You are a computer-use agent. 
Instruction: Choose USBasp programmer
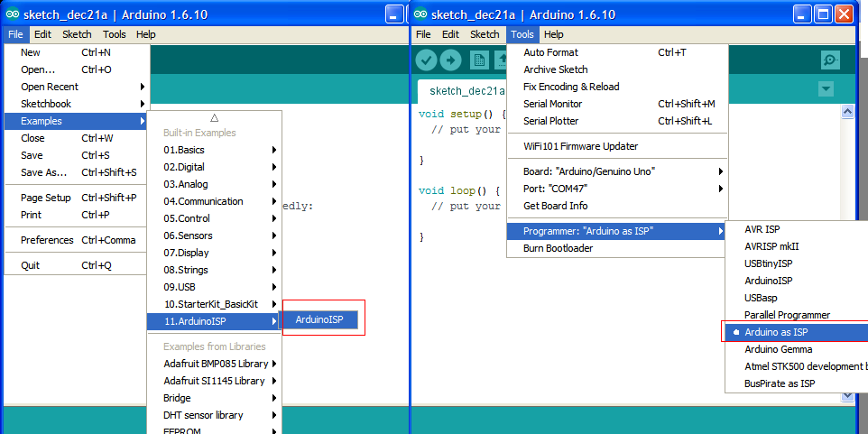pyautogui.click(x=797, y=298)
